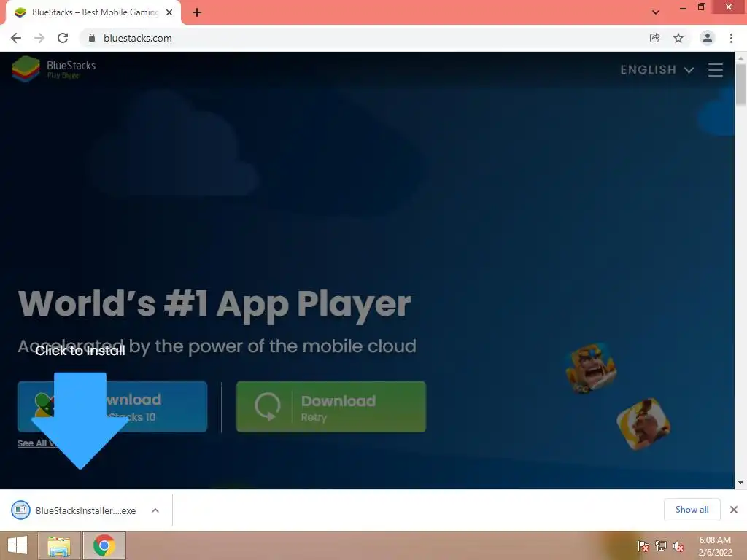Reload the bluestacks.com page
Viewport: 747px width, 560px height.
coord(63,38)
